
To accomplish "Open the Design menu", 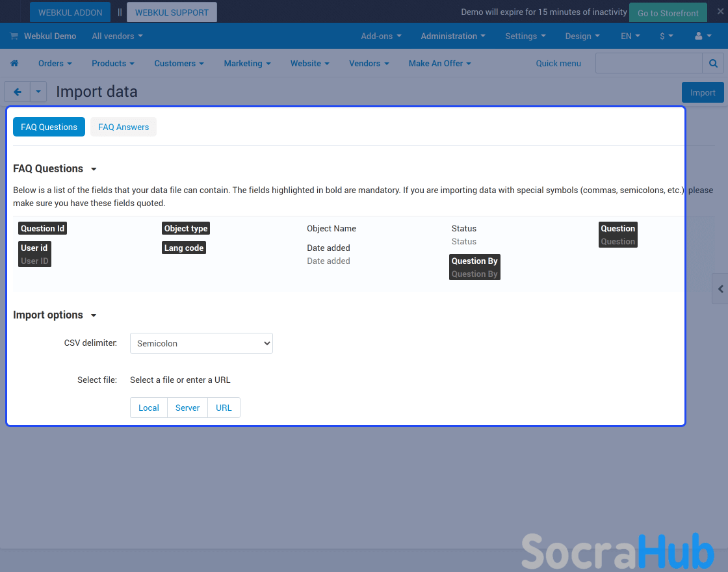I will point(582,36).
